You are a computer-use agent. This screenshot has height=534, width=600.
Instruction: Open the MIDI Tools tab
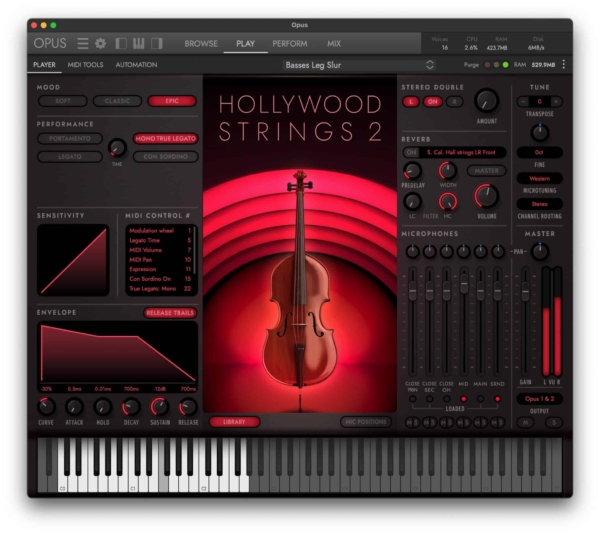click(85, 65)
